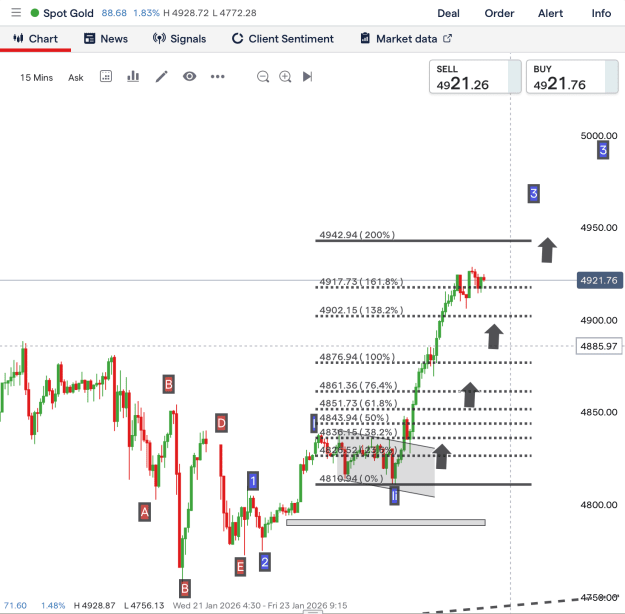
Task: Select the Chart tab
Action: tap(35, 39)
